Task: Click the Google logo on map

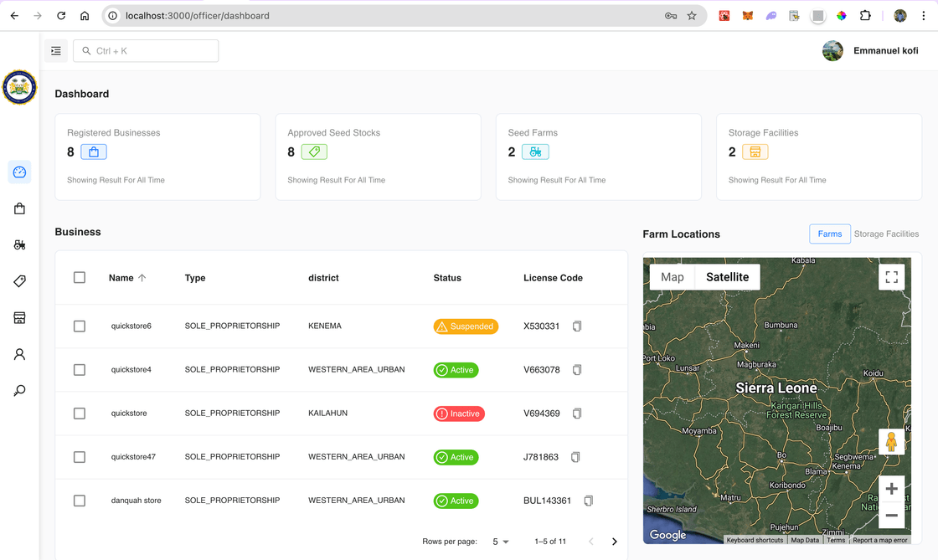Action: tap(667, 535)
